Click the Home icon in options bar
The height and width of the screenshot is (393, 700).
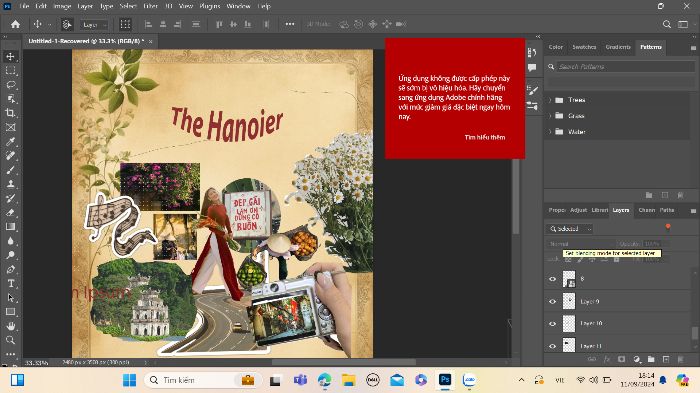tap(15, 24)
